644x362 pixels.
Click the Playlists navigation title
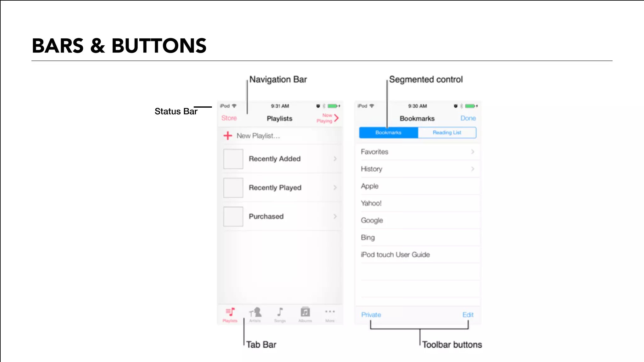(x=280, y=119)
